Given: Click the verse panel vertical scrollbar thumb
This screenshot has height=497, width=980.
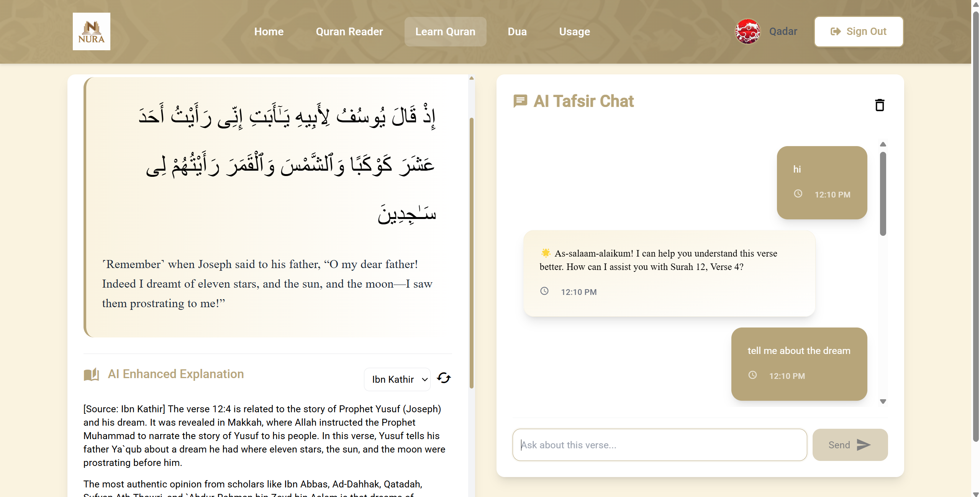Looking at the screenshot, I should (x=472, y=253).
